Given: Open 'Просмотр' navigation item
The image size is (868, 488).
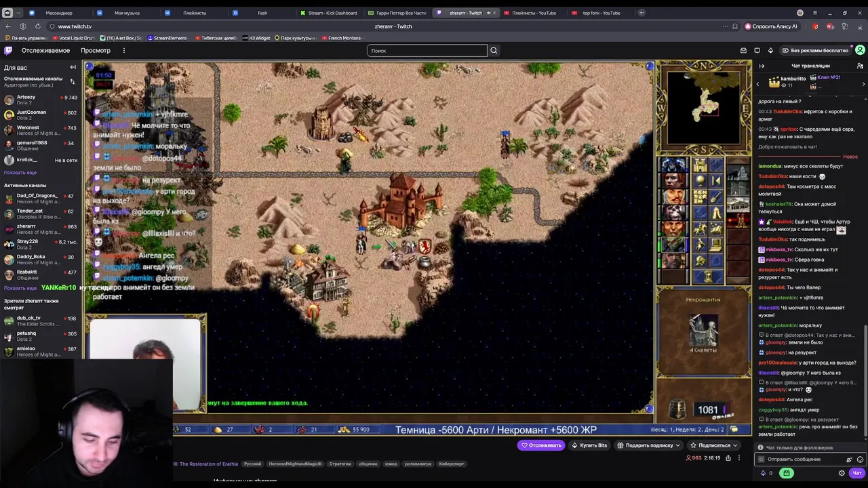Looking at the screenshot, I should (x=96, y=50).
